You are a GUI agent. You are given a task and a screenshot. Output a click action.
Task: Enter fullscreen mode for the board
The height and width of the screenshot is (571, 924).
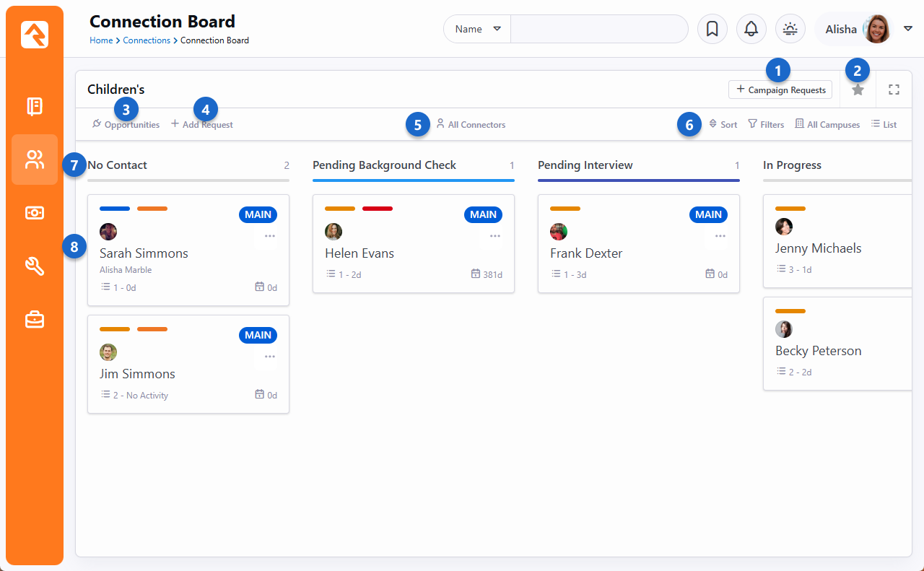894,90
